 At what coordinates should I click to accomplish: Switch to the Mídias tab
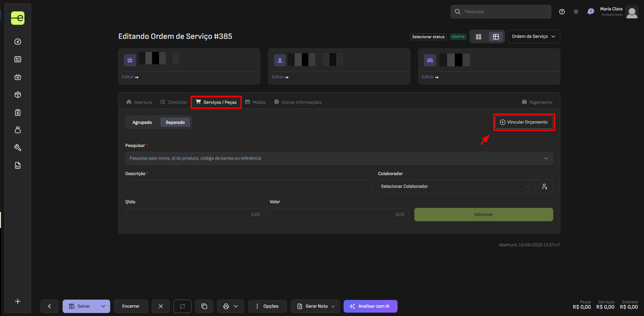255,102
